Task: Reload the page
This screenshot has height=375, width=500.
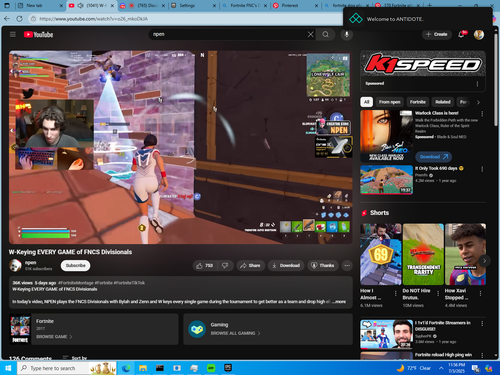Action: [20, 19]
